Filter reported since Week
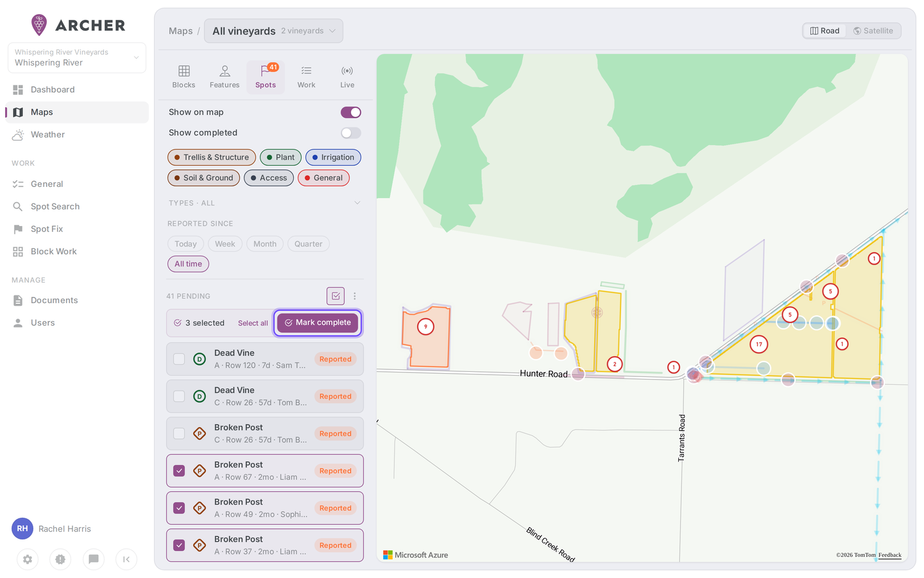This screenshot has height=578, width=924. tap(225, 244)
